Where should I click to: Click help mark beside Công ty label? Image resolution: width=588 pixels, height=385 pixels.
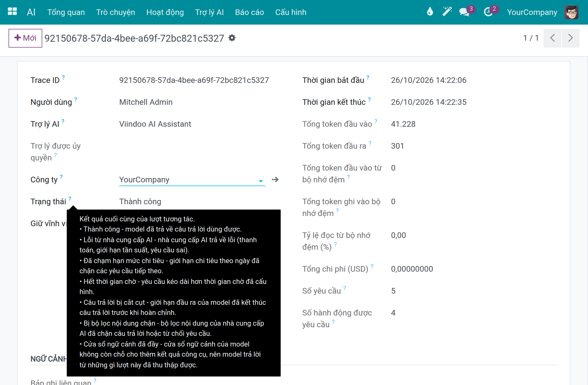61,177
